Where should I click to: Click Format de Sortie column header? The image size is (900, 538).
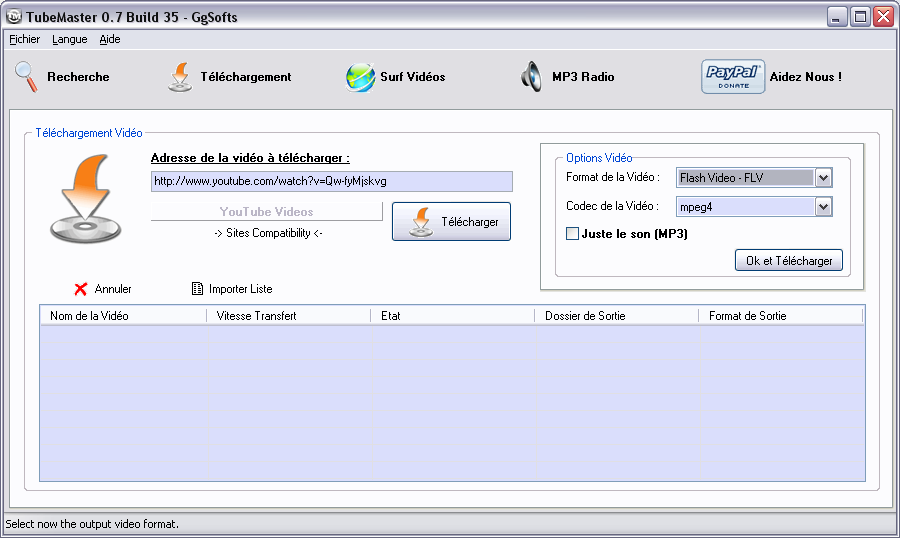(781, 316)
